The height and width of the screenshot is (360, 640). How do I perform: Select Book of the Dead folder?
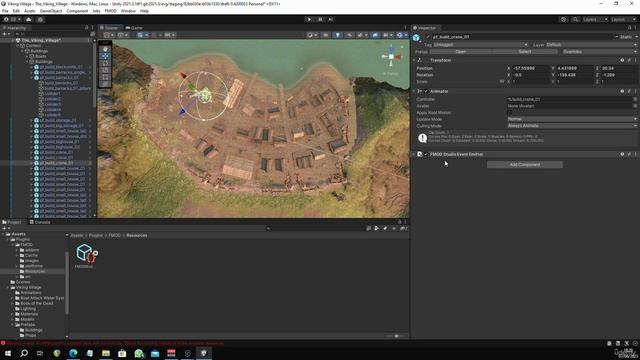pyautogui.click(x=36, y=303)
